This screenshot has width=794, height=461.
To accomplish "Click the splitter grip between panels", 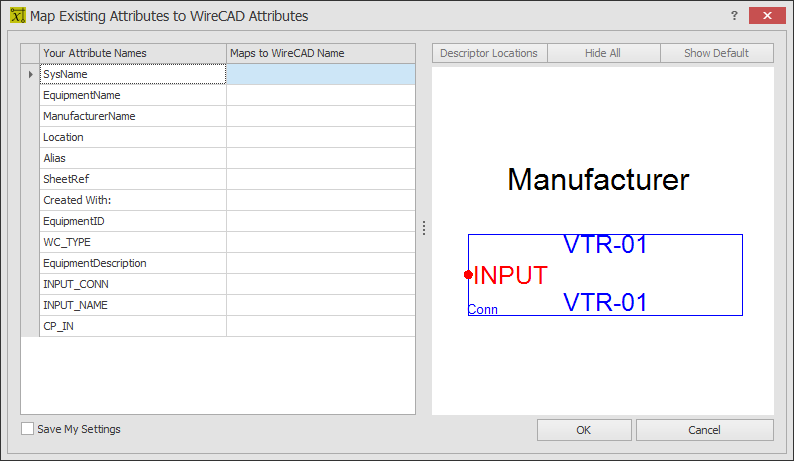I will [424, 228].
